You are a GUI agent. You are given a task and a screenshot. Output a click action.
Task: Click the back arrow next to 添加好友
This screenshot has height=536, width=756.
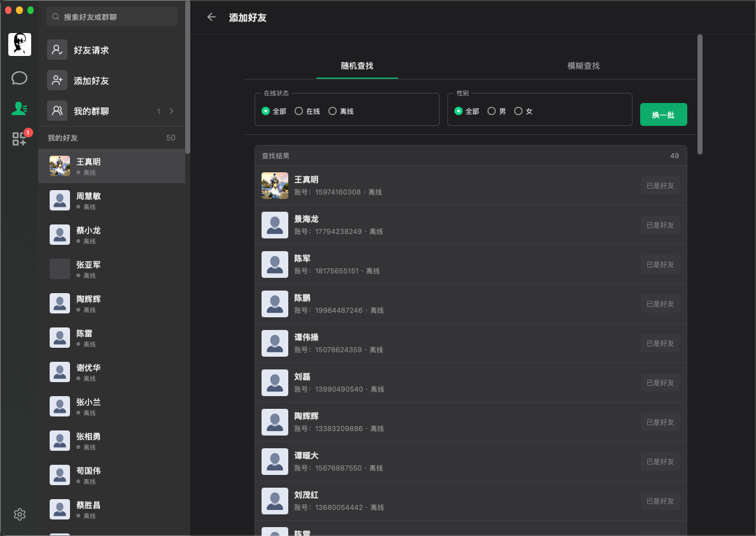click(211, 17)
